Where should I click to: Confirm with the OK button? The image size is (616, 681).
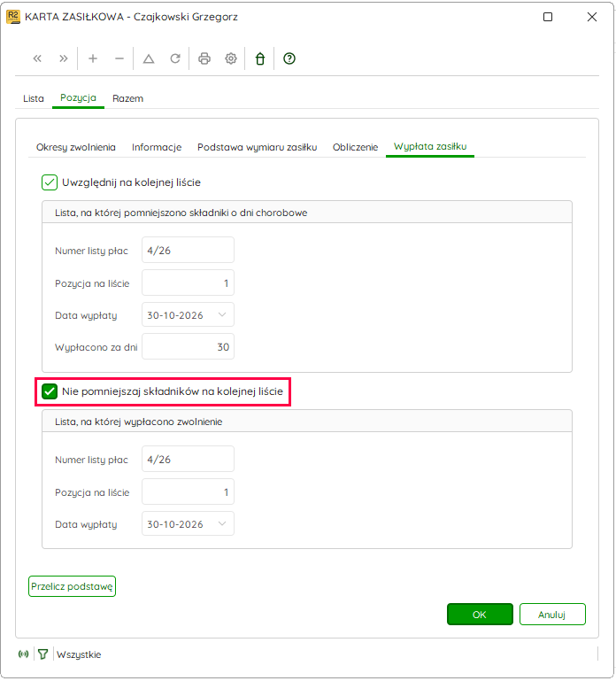point(480,614)
